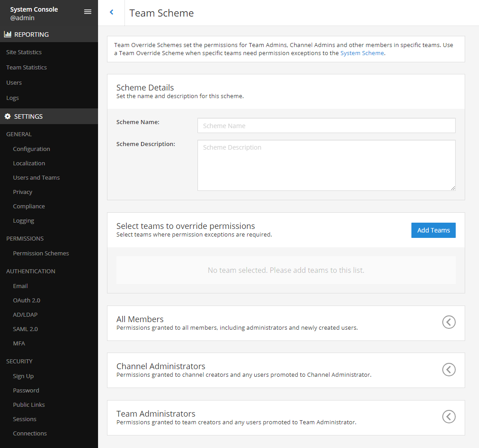This screenshot has height=448, width=479.
Task: Click the Settings gear icon in sidebar
Action: (x=8, y=116)
